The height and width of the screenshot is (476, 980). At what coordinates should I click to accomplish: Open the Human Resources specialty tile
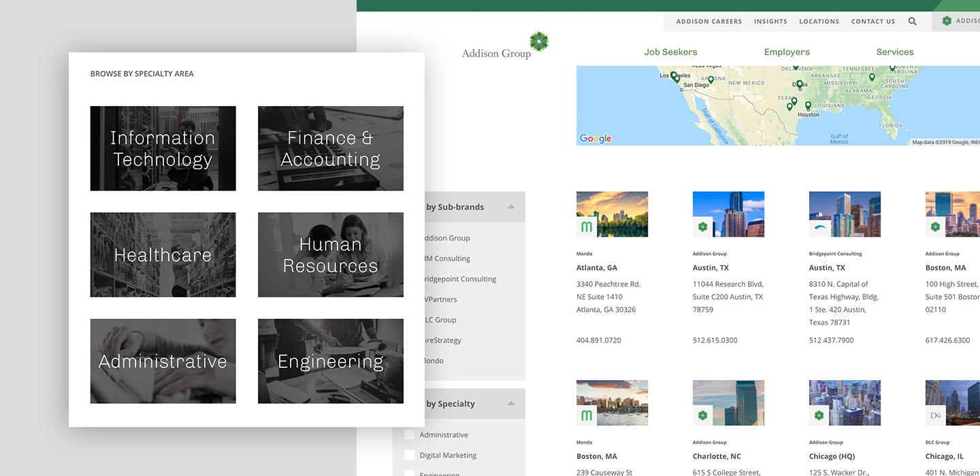click(330, 254)
